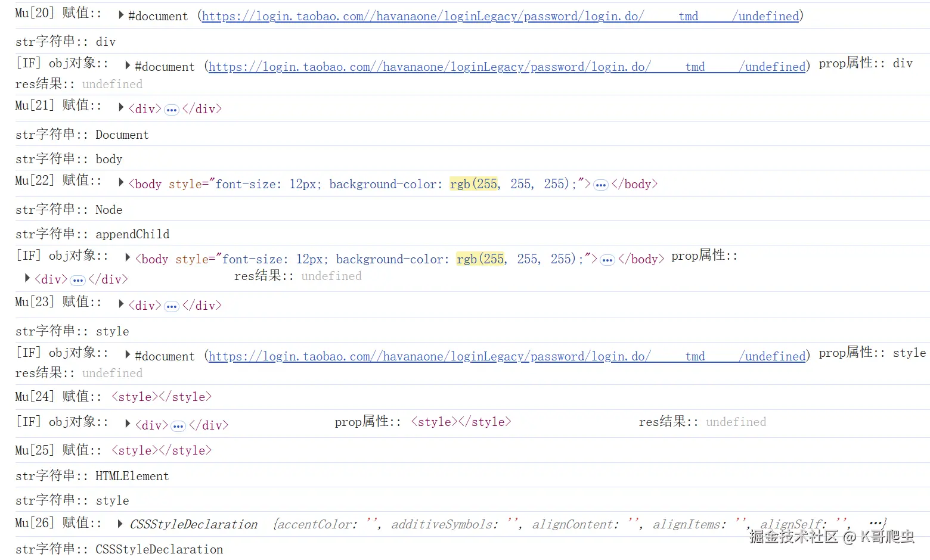Click the 'Mu[22] 赋值::' label
This screenshot has height=560, width=930.
tap(58, 180)
